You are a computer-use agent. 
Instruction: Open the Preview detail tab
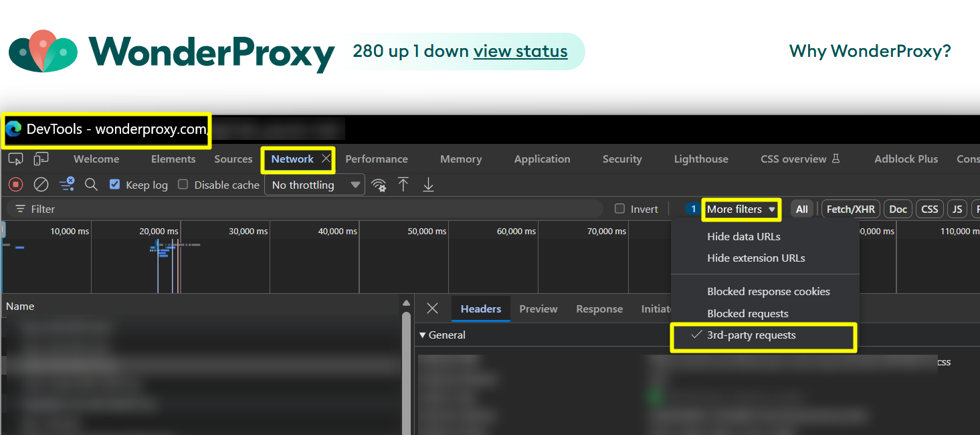click(538, 309)
